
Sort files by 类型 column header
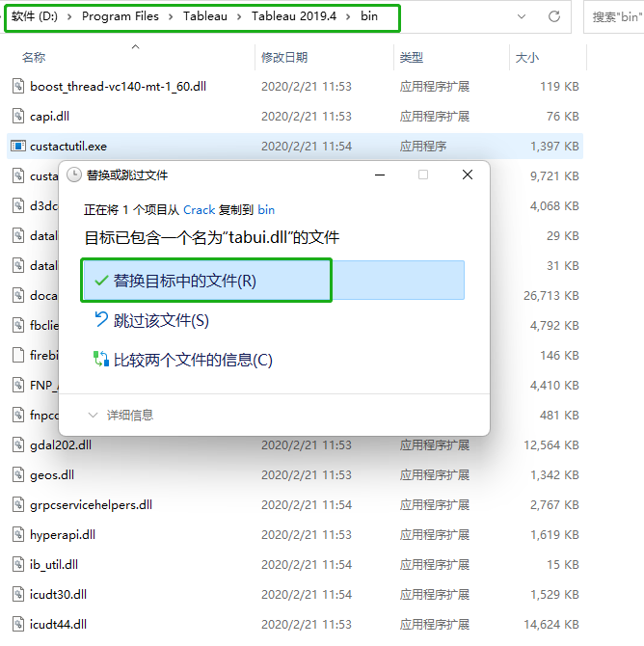coord(412,57)
